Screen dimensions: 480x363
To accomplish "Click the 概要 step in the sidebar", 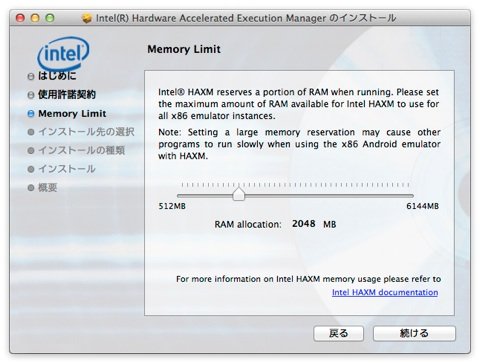I will 42,188.
